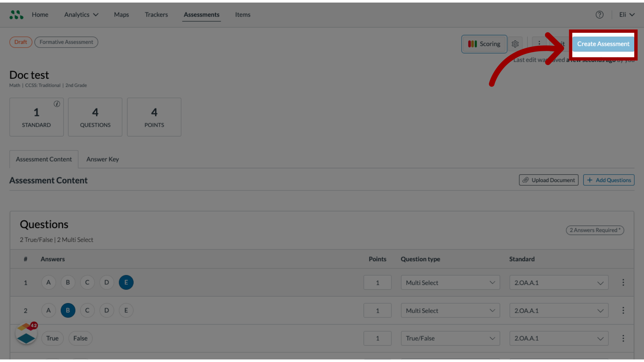
Task: Edit points field for question 1
Action: 378,283
